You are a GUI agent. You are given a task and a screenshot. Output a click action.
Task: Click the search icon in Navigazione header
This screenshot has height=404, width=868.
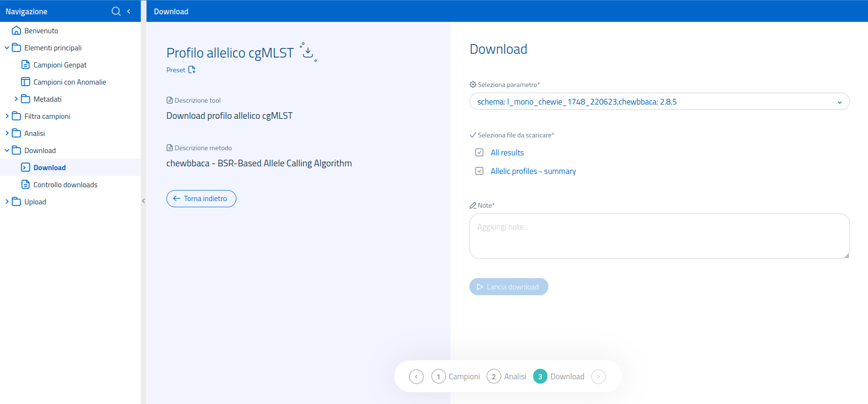coord(116,11)
